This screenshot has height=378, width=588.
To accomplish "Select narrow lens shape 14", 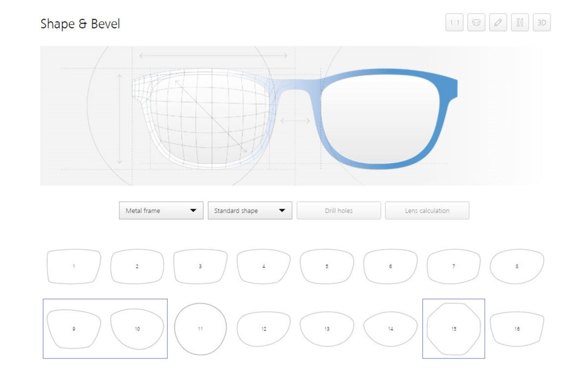I will (390, 328).
